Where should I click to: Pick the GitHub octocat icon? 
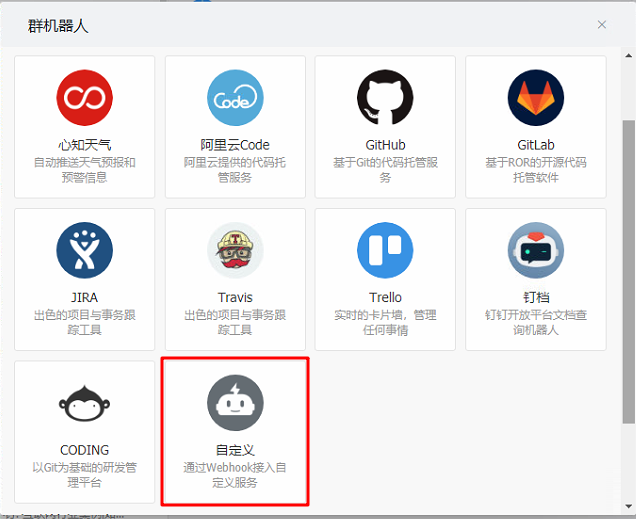pos(385,98)
